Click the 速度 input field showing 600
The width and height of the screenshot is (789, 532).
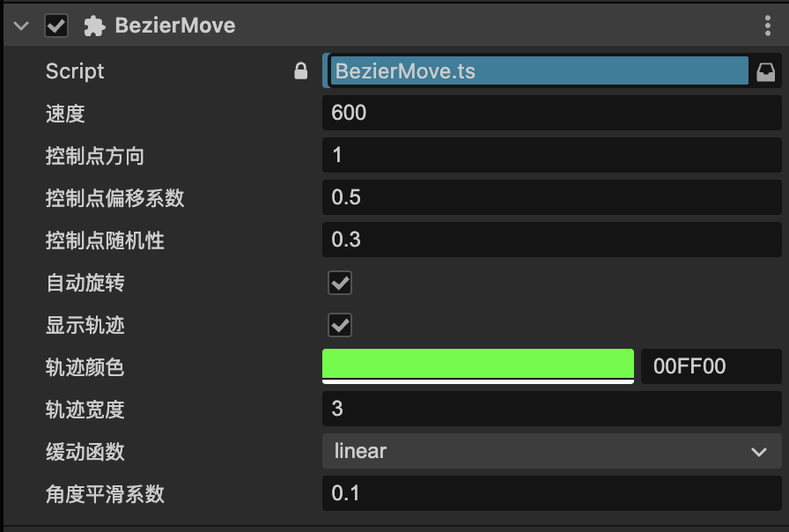tap(551, 113)
